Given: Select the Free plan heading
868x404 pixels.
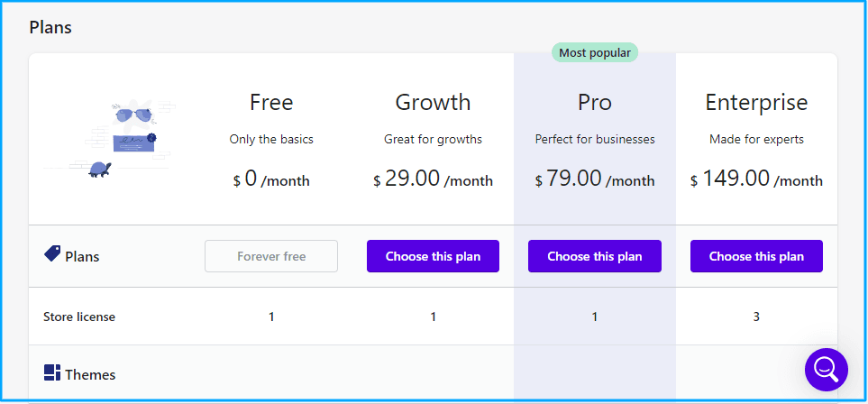Looking at the screenshot, I should point(271,103).
